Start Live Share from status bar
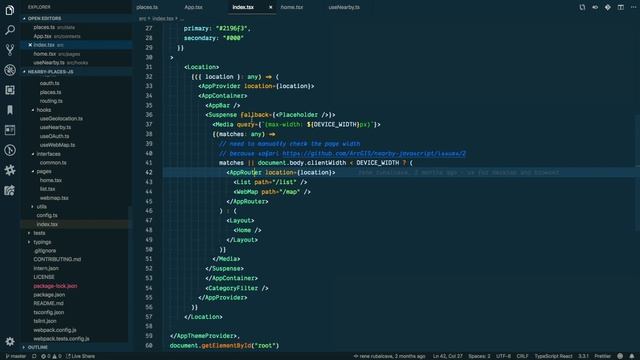This screenshot has width=640, height=360. (x=80, y=356)
